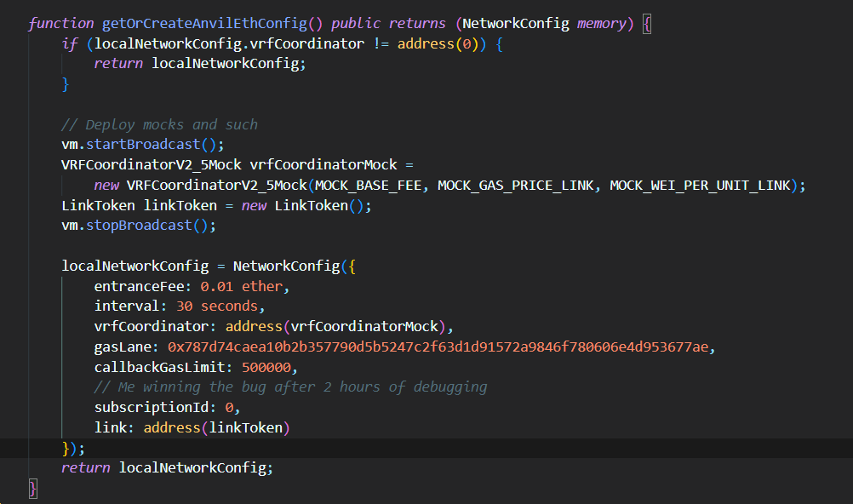Click the 'entranceFee' field name
Viewport: 853px width, 504px height.
point(139,286)
